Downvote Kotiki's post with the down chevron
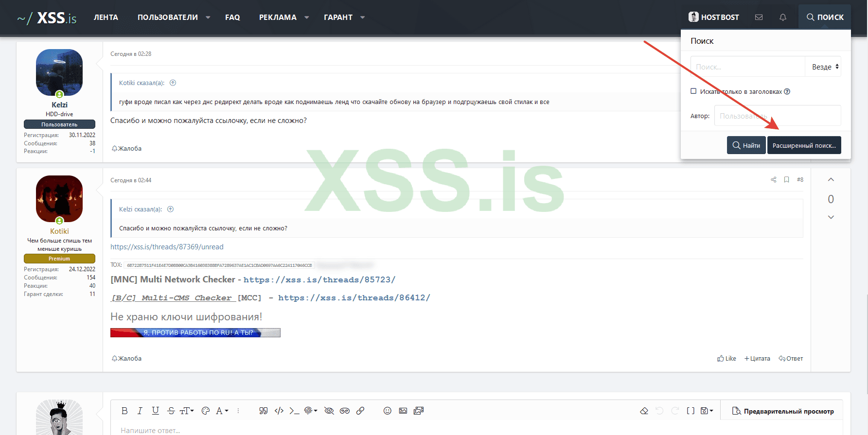Viewport: 868px width, 435px height. pyautogui.click(x=831, y=217)
